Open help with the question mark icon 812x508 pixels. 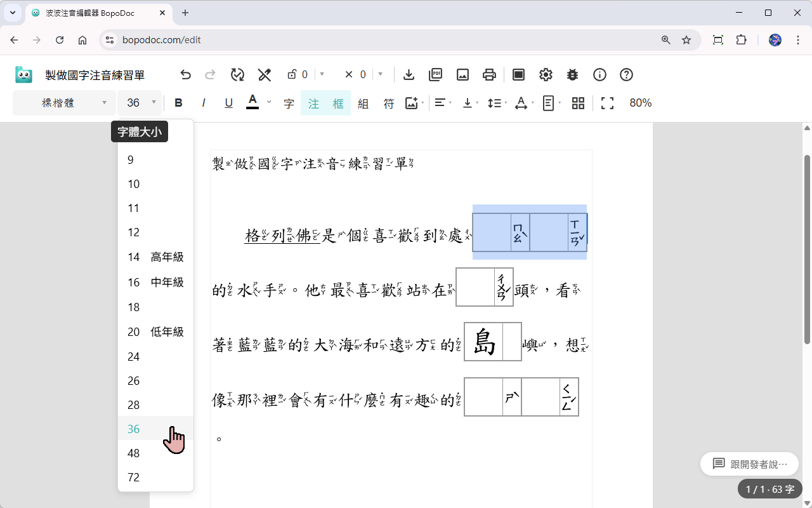coord(626,74)
